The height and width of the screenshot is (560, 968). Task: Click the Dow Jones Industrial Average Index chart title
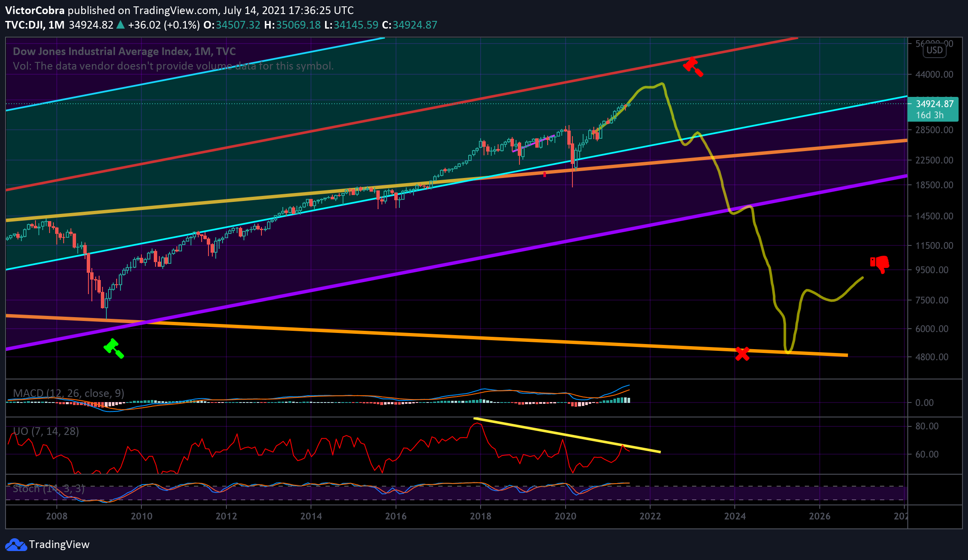124,51
